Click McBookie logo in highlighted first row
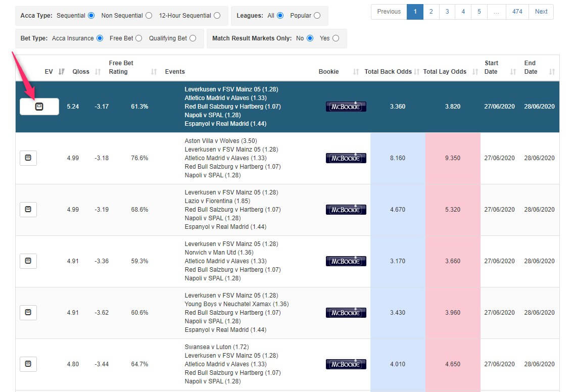This screenshot has width=573, height=392. click(x=346, y=107)
